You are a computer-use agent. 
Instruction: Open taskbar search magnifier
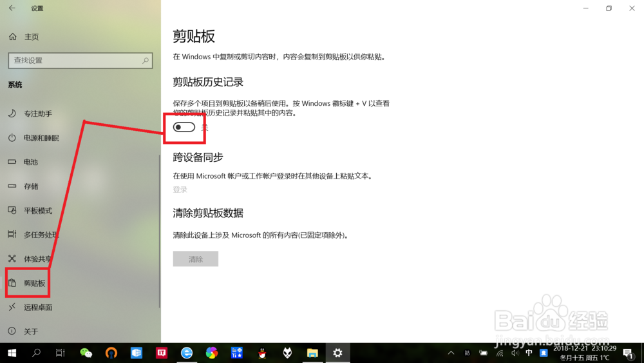click(36, 353)
